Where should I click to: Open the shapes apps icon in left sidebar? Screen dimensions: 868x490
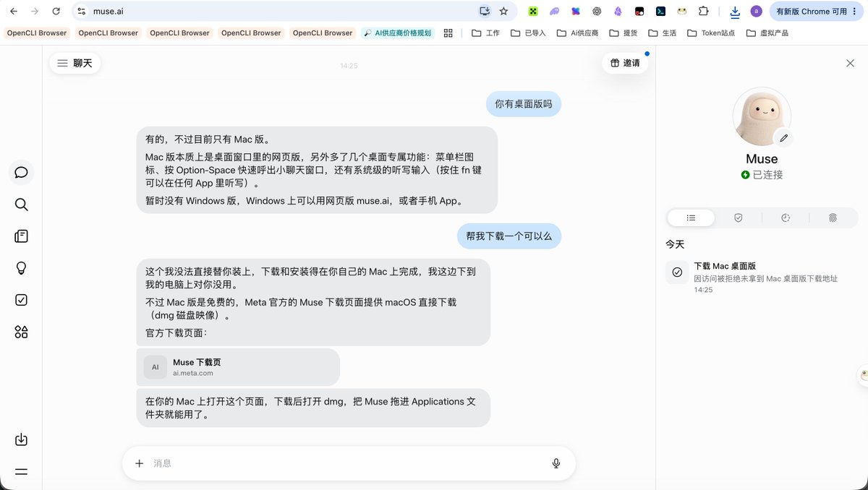coord(21,332)
